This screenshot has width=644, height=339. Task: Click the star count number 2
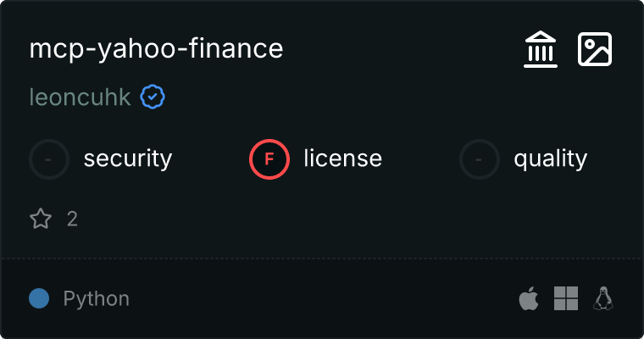[x=72, y=220]
